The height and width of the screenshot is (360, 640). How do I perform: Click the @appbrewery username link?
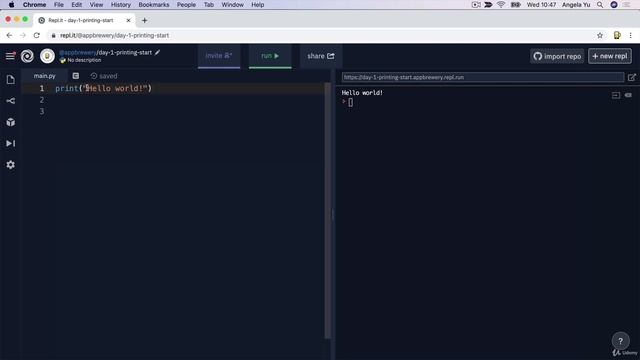(x=78, y=53)
